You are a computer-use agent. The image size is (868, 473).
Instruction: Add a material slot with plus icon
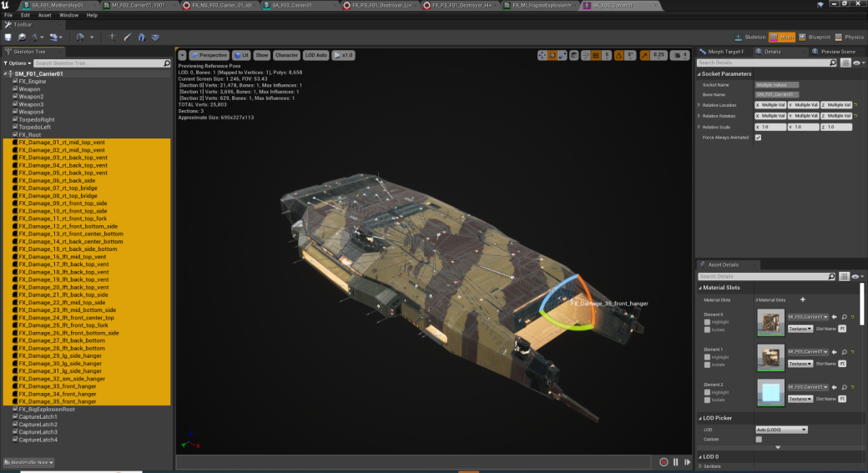click(x=803, y=299)
